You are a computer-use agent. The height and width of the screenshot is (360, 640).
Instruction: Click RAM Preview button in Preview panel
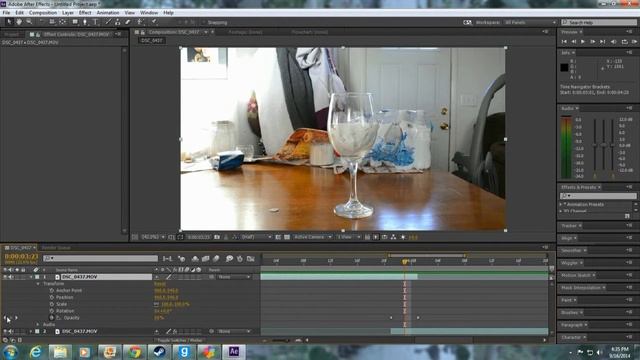634,42
